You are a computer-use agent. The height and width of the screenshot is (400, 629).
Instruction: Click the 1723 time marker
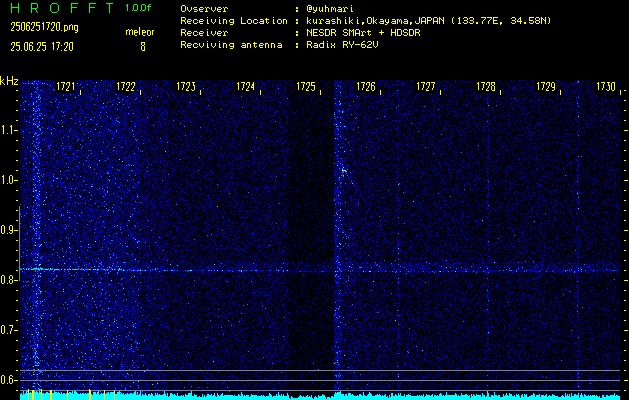[x=186, y=87]
